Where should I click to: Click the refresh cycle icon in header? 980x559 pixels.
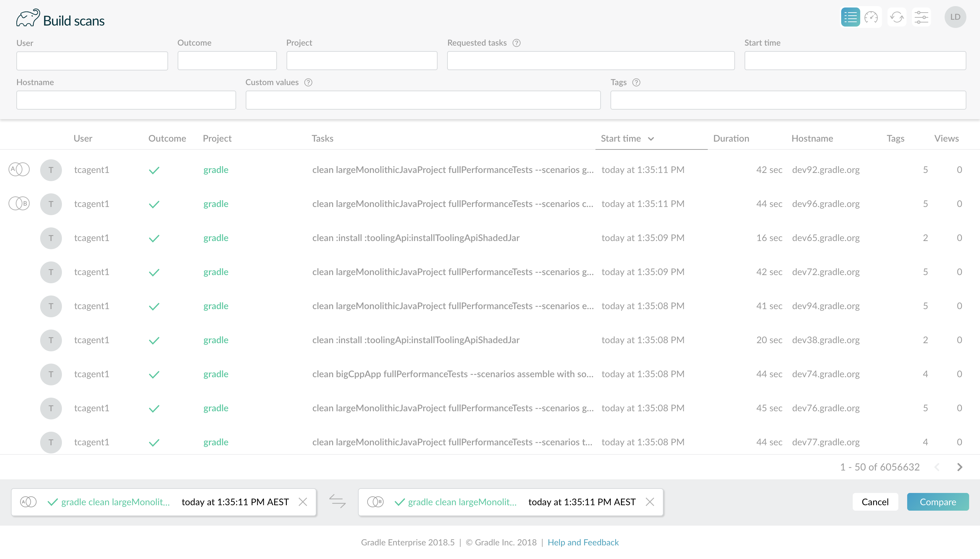pos(897,17)
